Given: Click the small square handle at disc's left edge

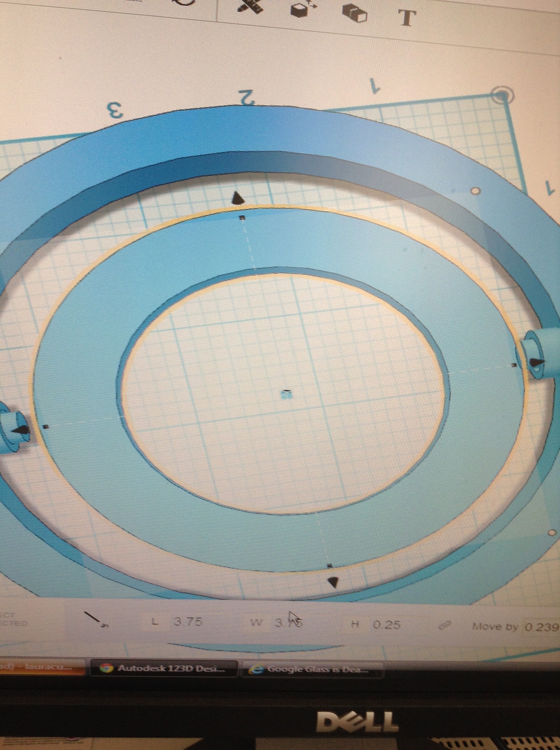Looking at the screenshot, I should coord(47,427).
